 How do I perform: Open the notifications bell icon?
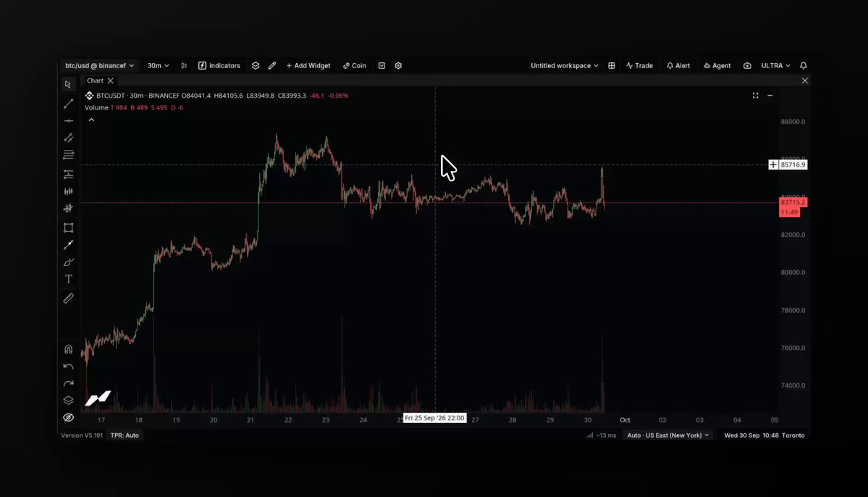tap(804, 65)
